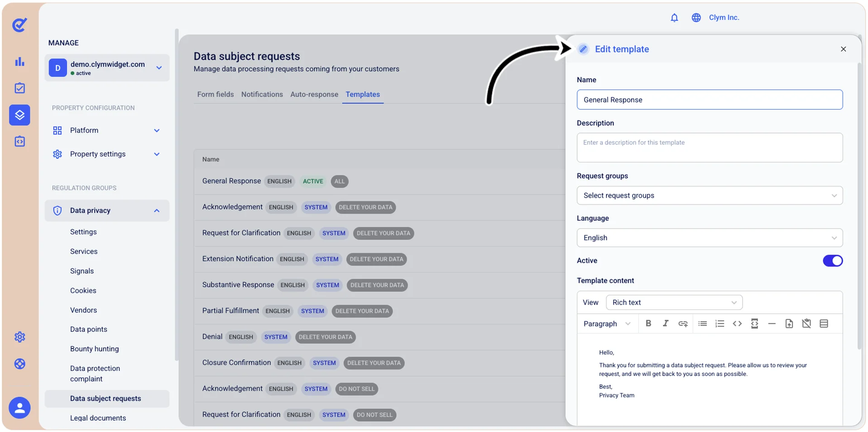Toggle code view in editor toolbar
868x432 pixels.
point(737,323)
